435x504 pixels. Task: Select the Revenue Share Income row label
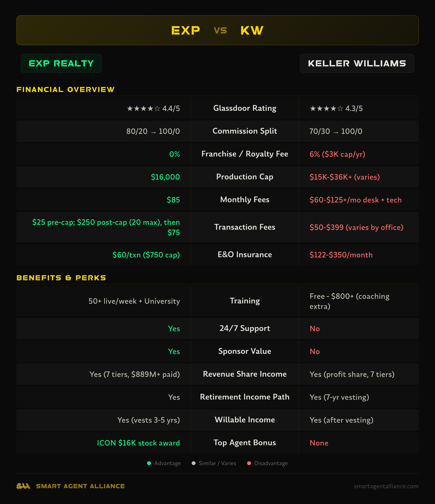click(x=244, y=374)
